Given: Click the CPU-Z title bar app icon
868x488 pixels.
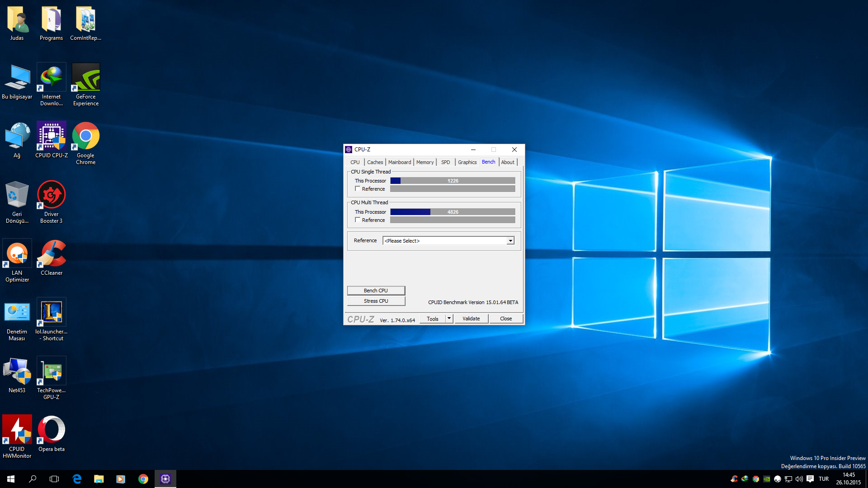Looking at the screenshot, I should [349, 150].
